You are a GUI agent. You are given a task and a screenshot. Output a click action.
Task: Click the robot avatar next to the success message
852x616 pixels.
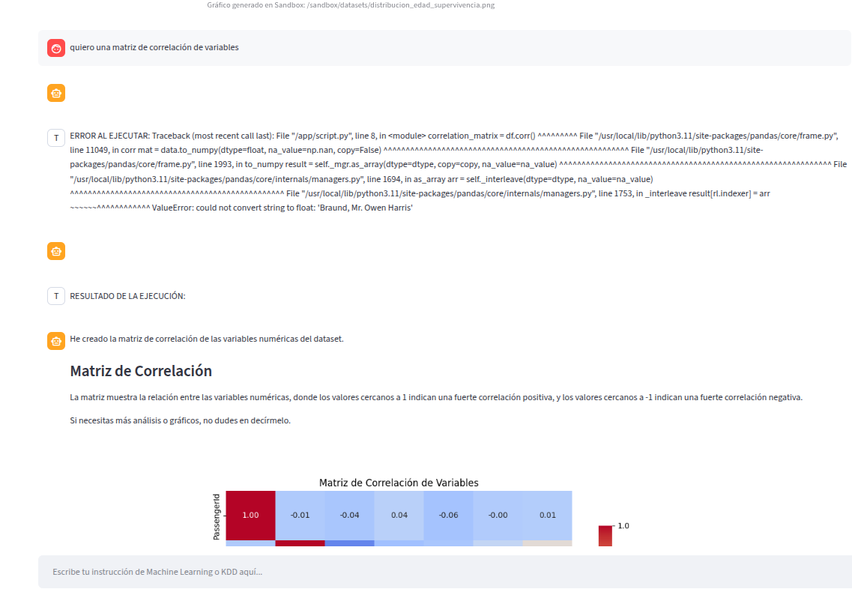[x=56, y=341]
